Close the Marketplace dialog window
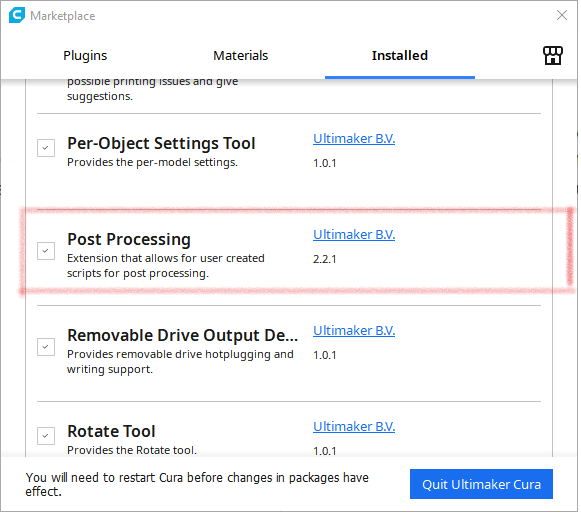581x512 pixels. tap(562, 15)
